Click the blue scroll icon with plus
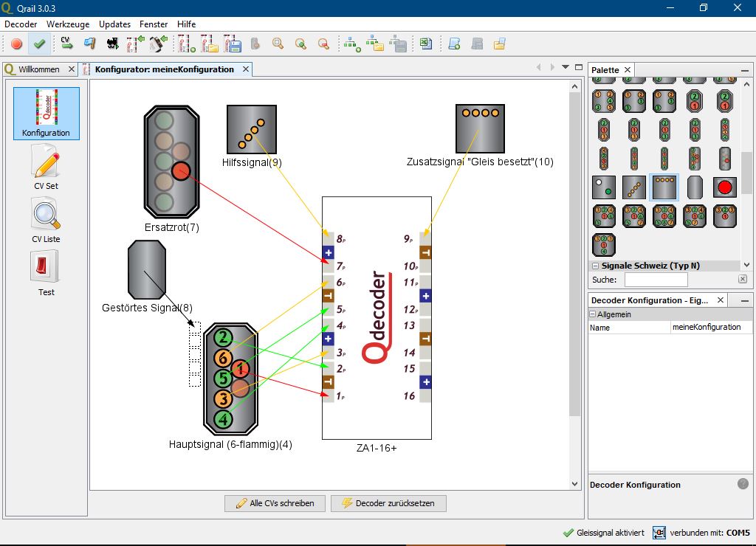 pos(454,44)
